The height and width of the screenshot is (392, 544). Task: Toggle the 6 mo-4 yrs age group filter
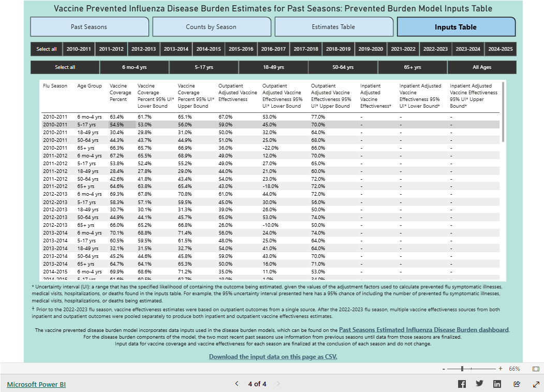pos(136,67)
